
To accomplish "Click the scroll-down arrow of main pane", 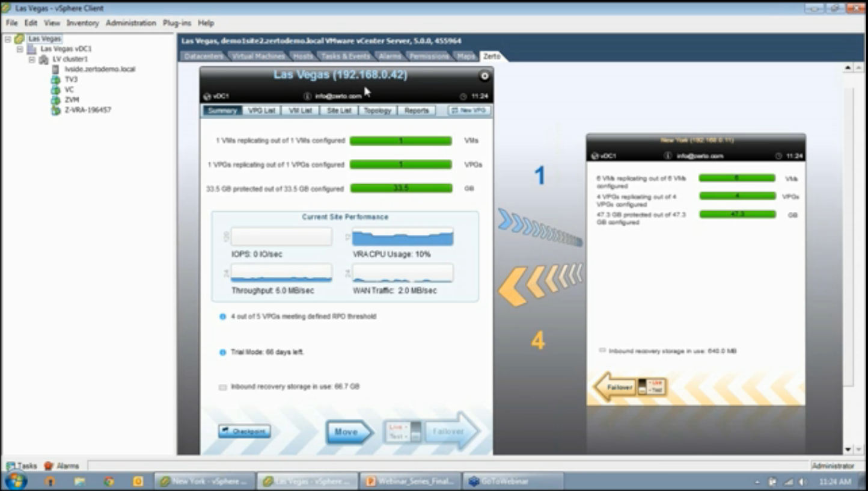I will (x=848, y=449).
